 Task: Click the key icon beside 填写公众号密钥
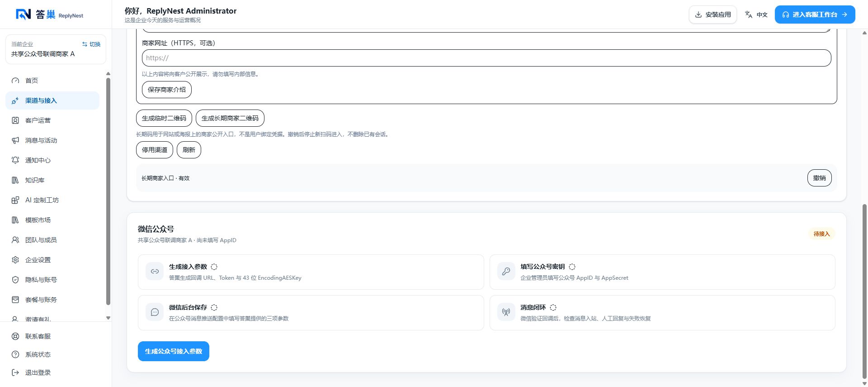tap(506, 272)
